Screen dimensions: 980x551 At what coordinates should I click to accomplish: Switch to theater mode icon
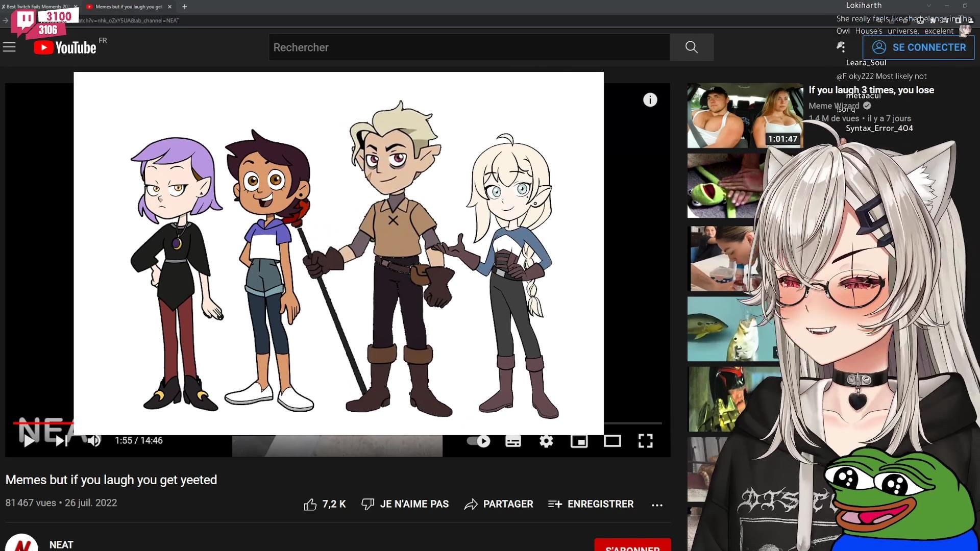point(612,441)
